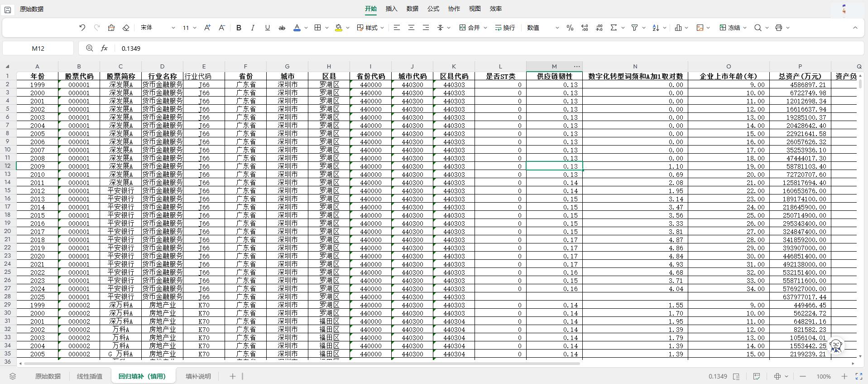Image resolution: width=868 pixels, height=384 pixels.
Task: Toggle bold formatting
Action: click(x=239, y=28)
